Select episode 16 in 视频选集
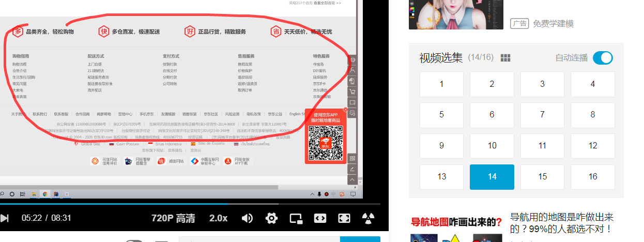 (x=593, y=177)
